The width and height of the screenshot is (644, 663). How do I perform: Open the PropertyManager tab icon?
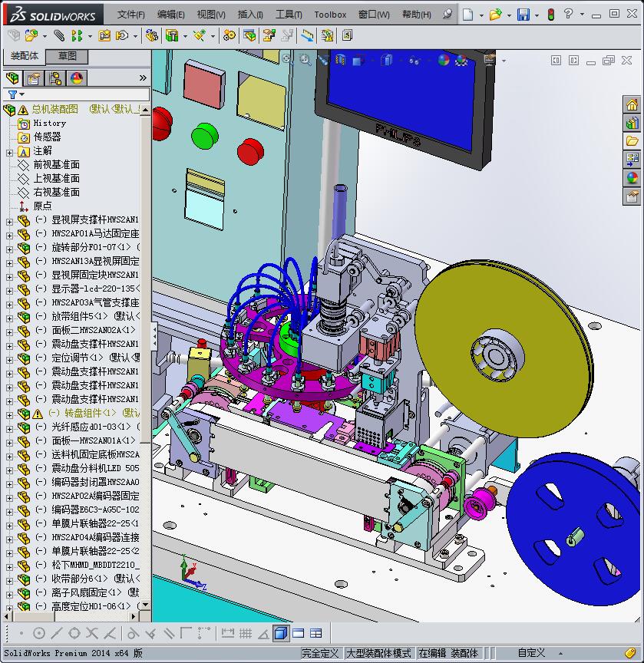click(34, 78)
